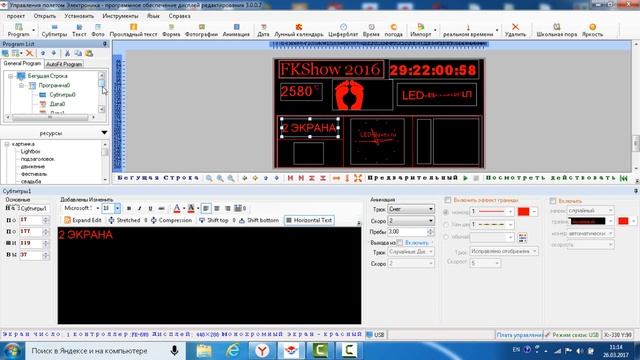Align subtitle text to the left
This screenshot has width=640, height=360.
[206, 208]
